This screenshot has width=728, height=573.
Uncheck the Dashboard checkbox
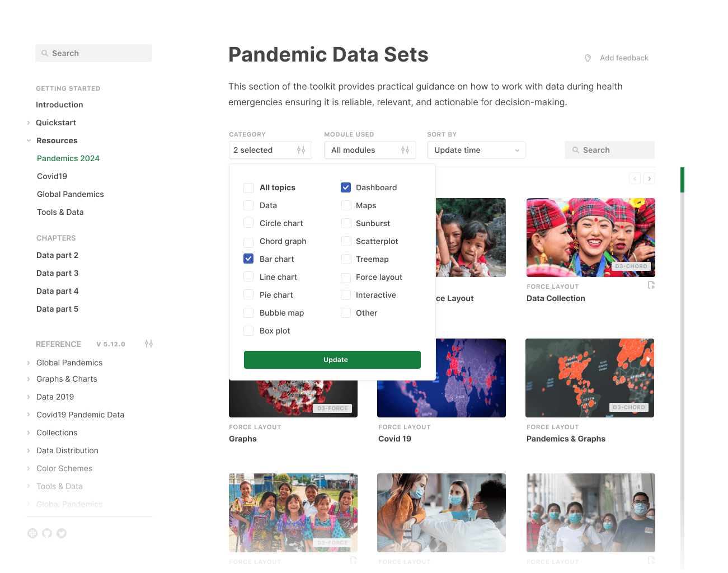click(x=346, y=187)
